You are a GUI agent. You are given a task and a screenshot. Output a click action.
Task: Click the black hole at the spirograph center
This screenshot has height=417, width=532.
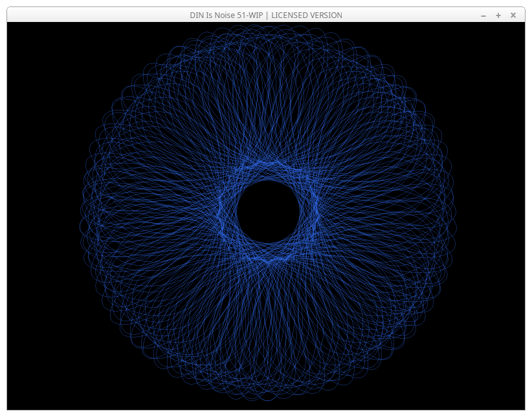pyautogui.click(x=268, y=211)
